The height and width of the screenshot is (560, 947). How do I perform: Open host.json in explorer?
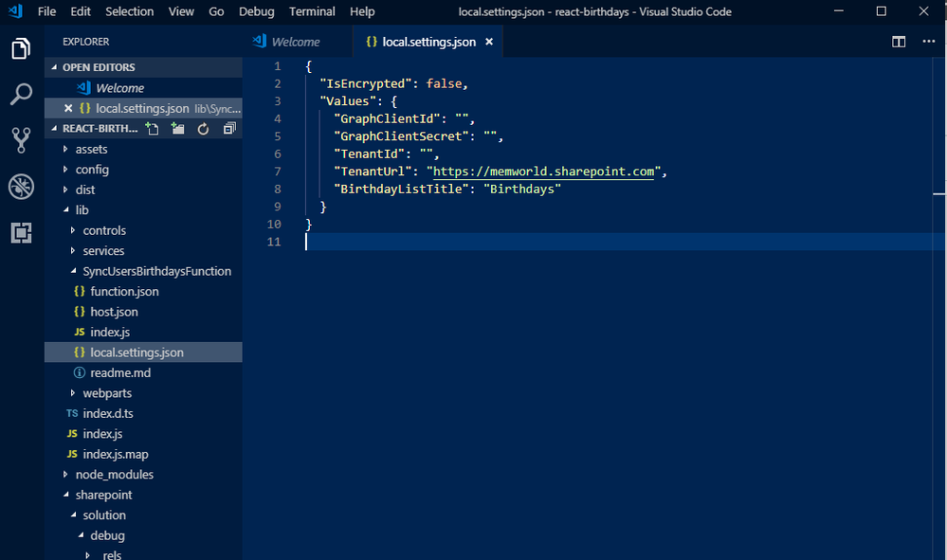pyautogui.click(x=144, y=312)
